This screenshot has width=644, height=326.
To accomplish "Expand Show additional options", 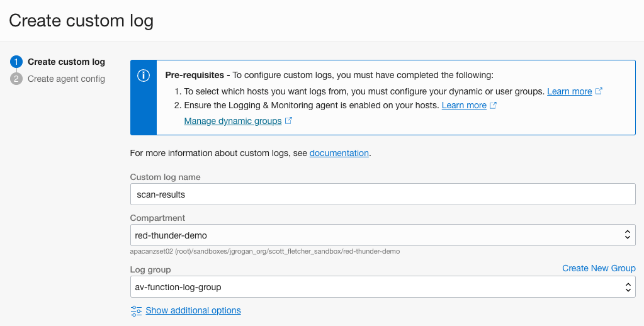I will [193, 310].
